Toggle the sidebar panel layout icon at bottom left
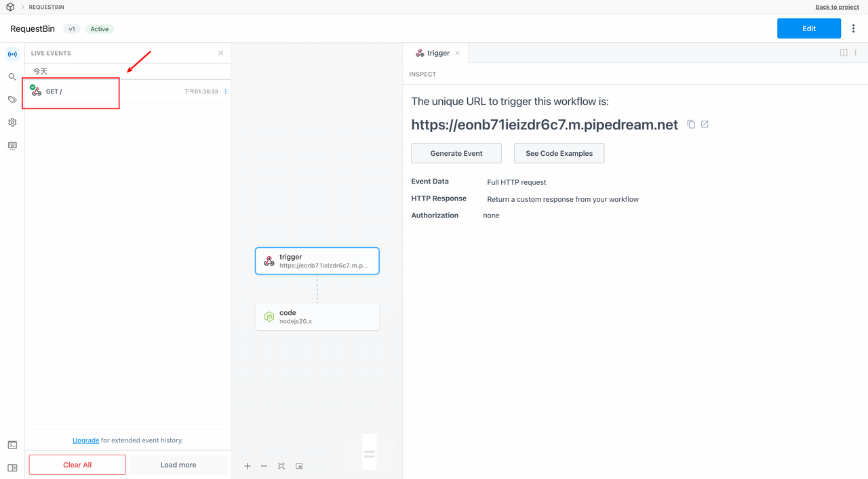 (12, 467)
